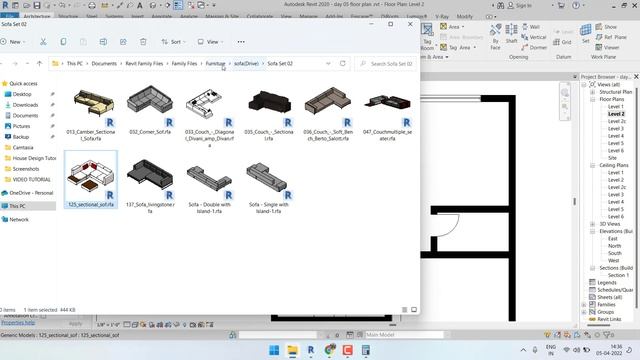Viewport: 640px width, 360px height.
Task: Open Level 3 floor plan in Project Browser
Action: tap(616, 129)
